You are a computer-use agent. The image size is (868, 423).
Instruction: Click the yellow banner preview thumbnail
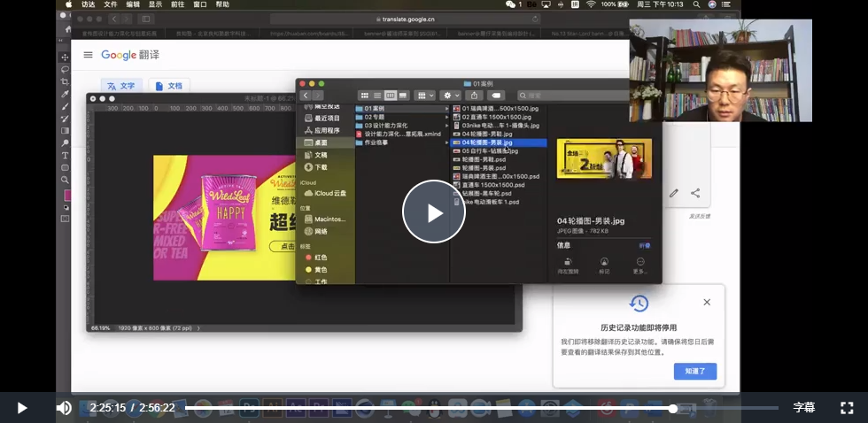point(604,158)
